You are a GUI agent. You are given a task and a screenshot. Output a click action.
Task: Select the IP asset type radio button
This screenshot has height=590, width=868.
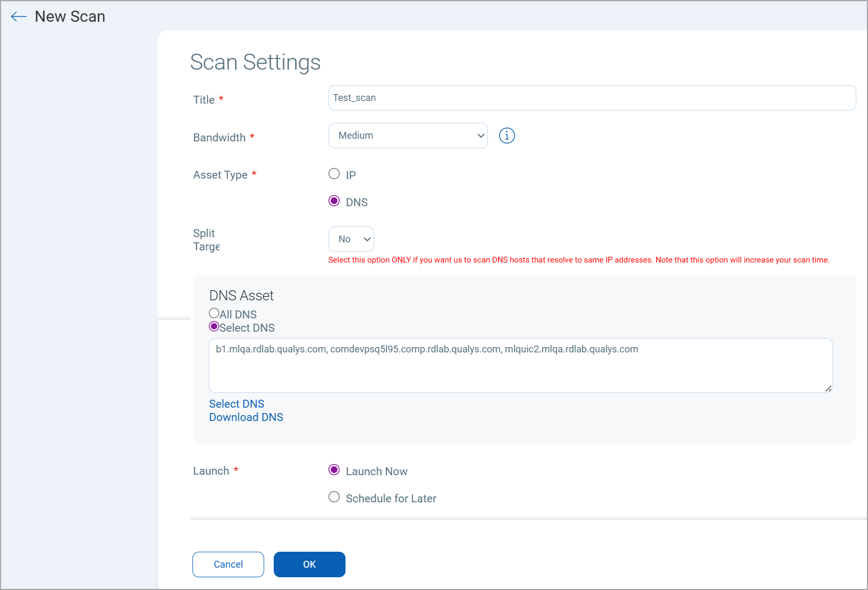pos(334,174)
